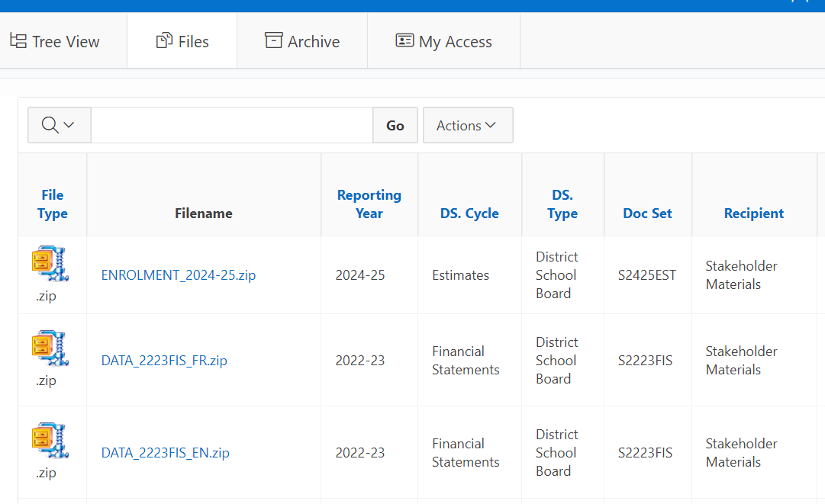Open DATA_2223FIS_FR.zip file link
The width and height of the screenshot is (825, 504).
pos(164,361)
